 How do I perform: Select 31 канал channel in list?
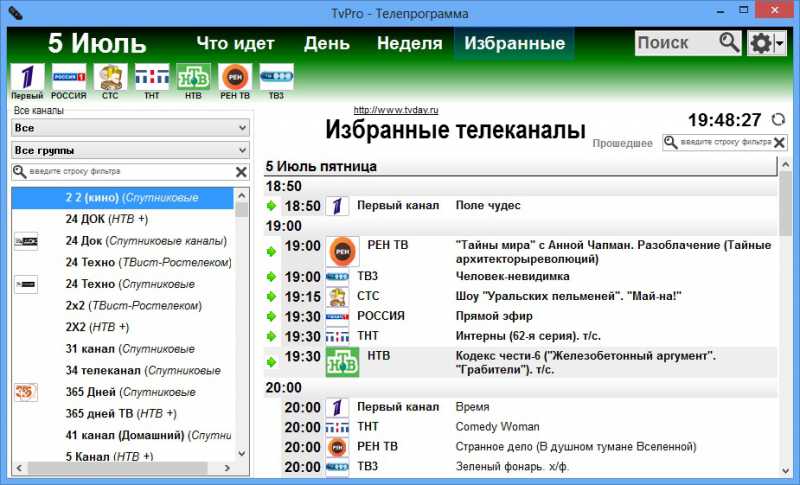tap(123, 349)
